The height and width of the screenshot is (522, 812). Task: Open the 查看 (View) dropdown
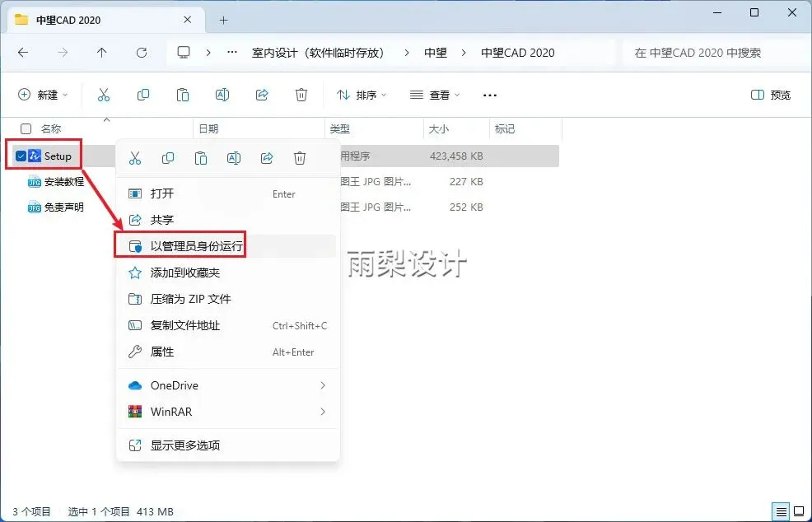pos(435,95)
